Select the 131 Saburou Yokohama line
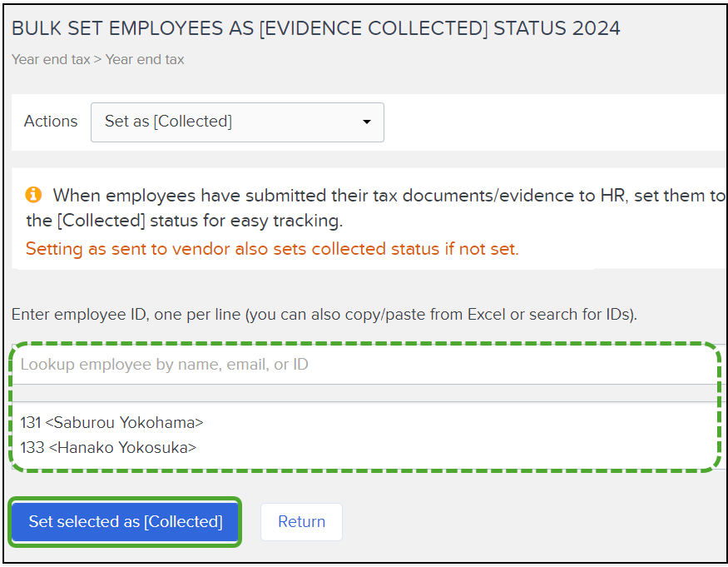Screen dimensions: 728x567 pyautogui.click(x=111, y=422)
